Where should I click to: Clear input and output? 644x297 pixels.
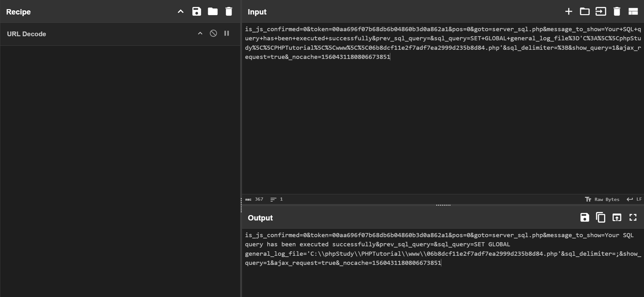click(x=617, y=12)
